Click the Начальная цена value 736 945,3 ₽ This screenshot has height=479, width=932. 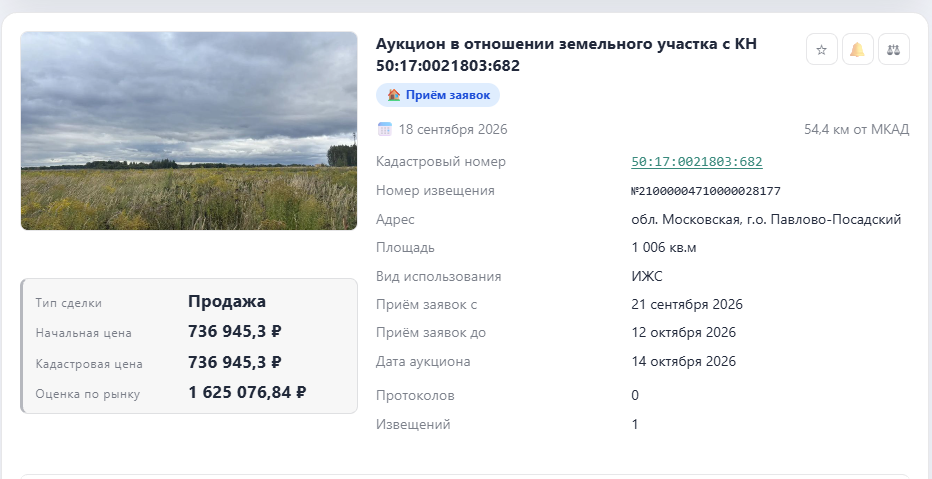point(235,332)
